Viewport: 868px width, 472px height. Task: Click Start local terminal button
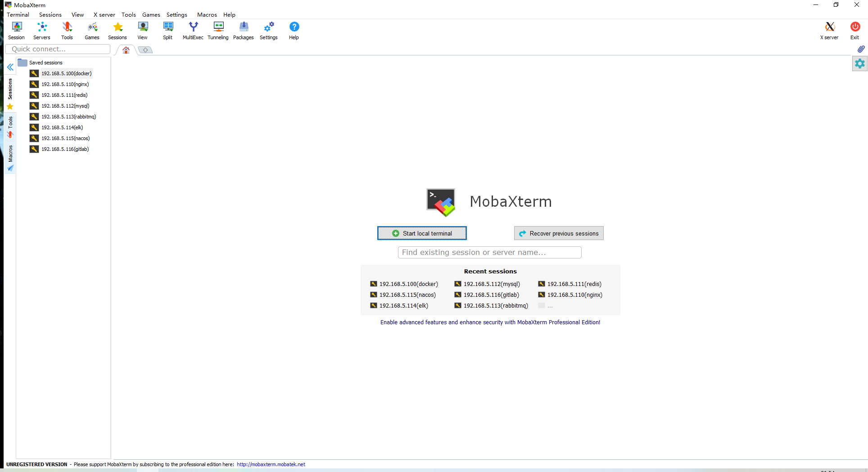pyautogui.click(x=422, y=233)
